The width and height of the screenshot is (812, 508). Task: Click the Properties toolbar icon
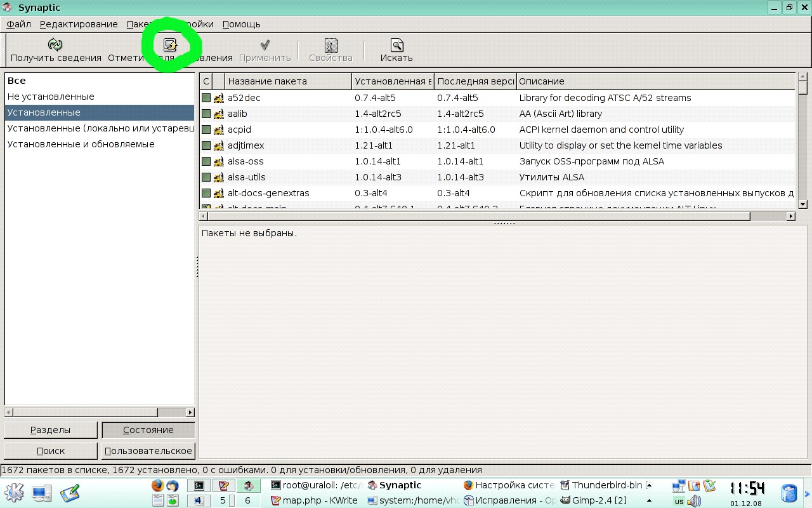331,44
